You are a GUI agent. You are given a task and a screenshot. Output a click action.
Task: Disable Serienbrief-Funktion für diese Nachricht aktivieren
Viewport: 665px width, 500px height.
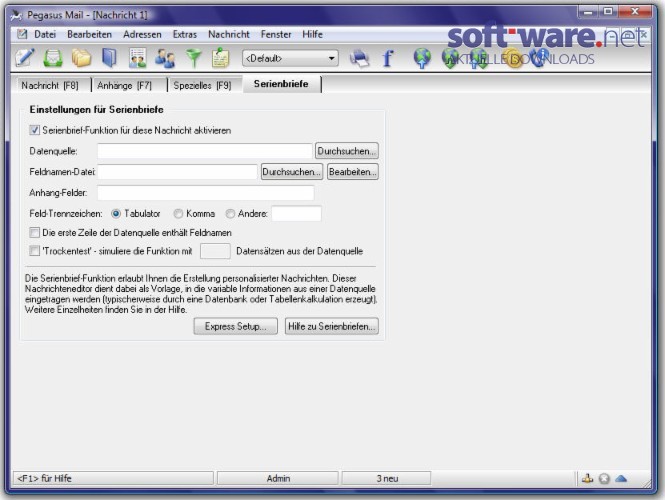click(x=34, y=130)
